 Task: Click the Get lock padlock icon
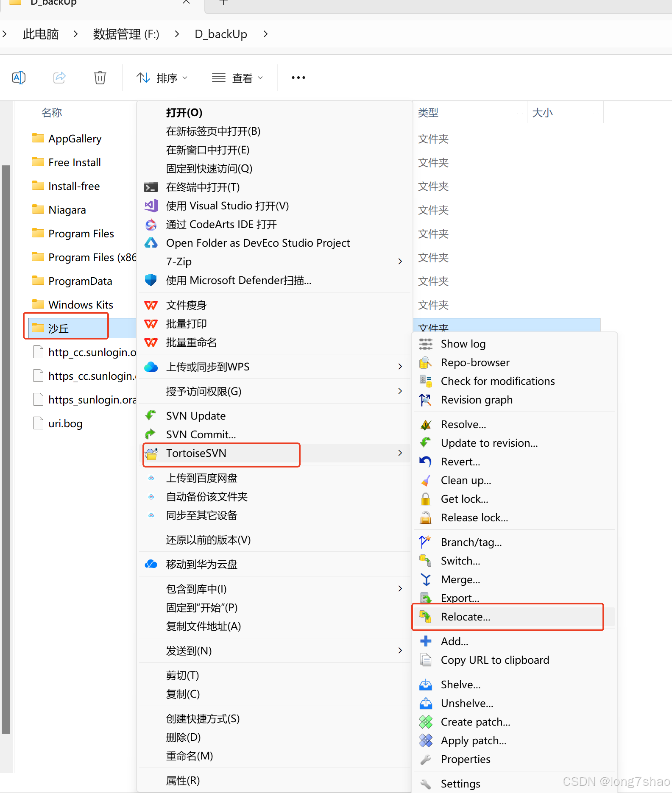click(426, 499)
